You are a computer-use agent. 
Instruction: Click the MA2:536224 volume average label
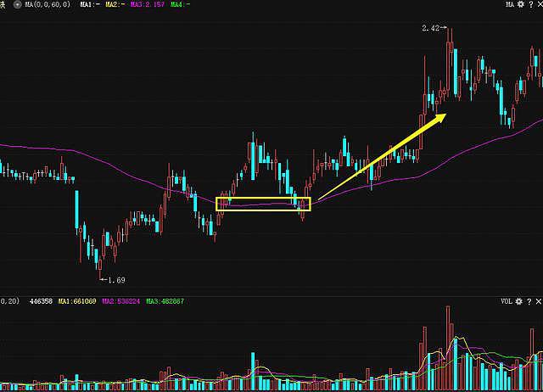(x=120, y=301)
